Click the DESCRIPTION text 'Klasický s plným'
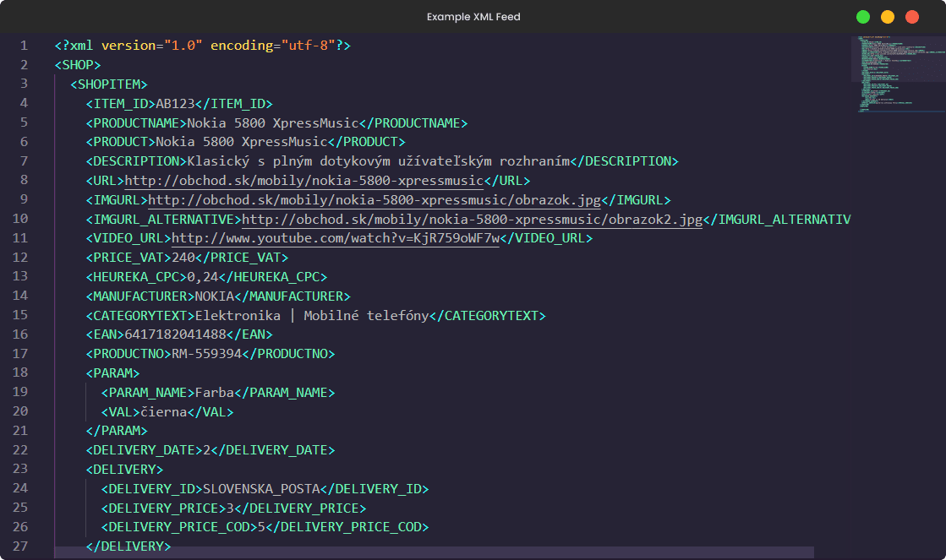Image resolution: width=946 pixels, height=560 pixels. (x=249, y=161)
